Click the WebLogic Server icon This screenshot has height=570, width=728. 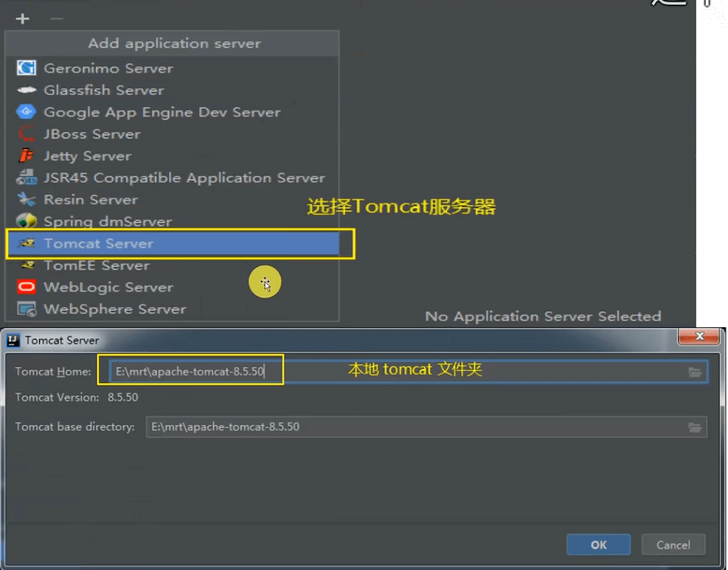(x=27, y=287)
